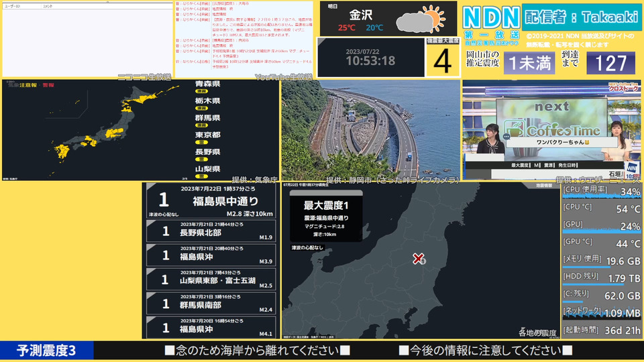Image resolution: width=644 pixels, height=362 pixels.
Task: Click the sun and cloud weather icon
Action: coord(421,19)
